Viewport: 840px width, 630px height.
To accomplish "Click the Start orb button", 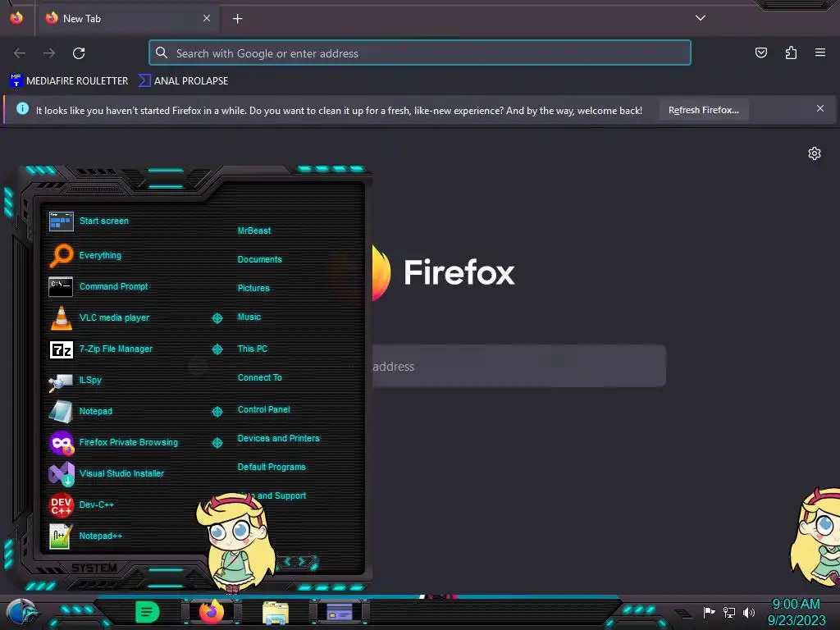I will [x=22, y=613].
